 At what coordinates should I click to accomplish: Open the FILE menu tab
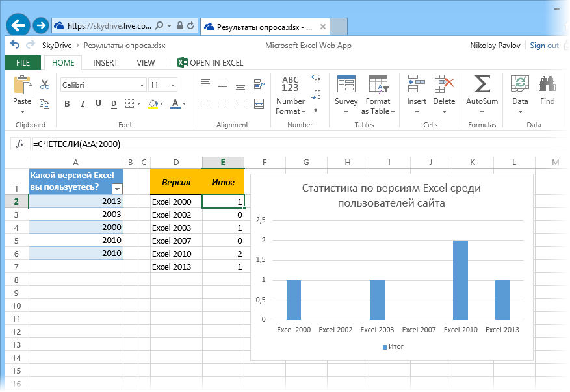tap(23, 63)
